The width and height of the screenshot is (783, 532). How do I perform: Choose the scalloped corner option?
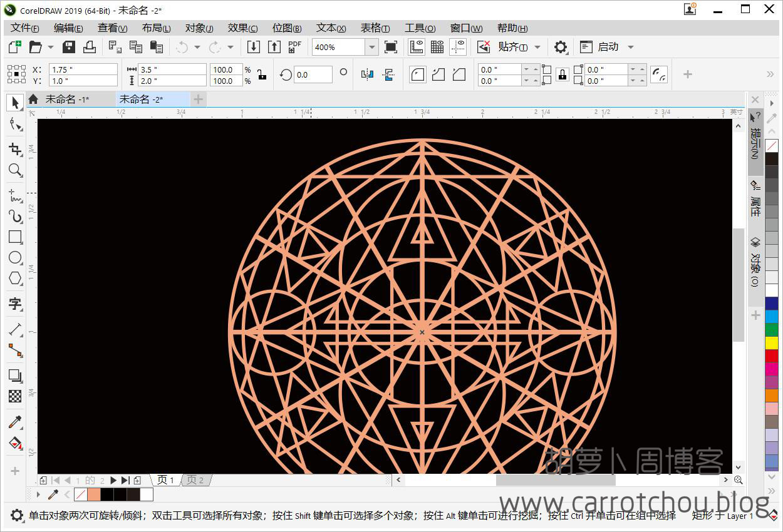(438, 74)
